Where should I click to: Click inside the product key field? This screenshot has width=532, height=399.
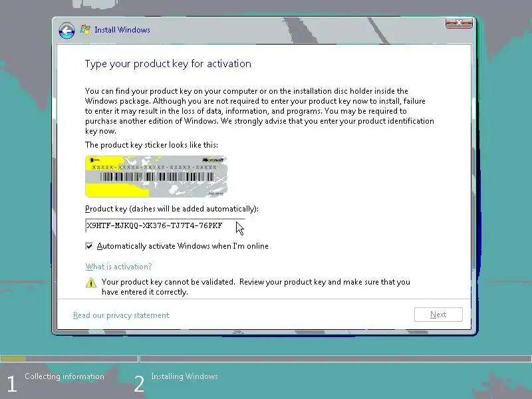tap(165, 225)
